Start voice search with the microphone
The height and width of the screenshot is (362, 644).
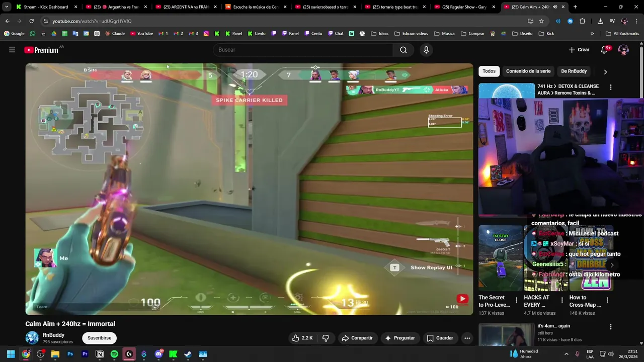426,50
